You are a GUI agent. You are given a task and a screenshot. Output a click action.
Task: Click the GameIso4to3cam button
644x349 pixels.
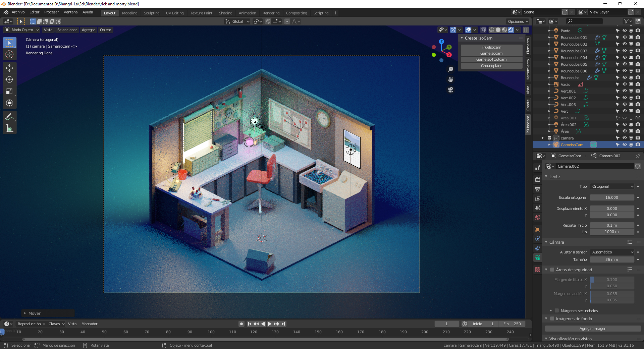pyautogui.click(x=491, y=59)
